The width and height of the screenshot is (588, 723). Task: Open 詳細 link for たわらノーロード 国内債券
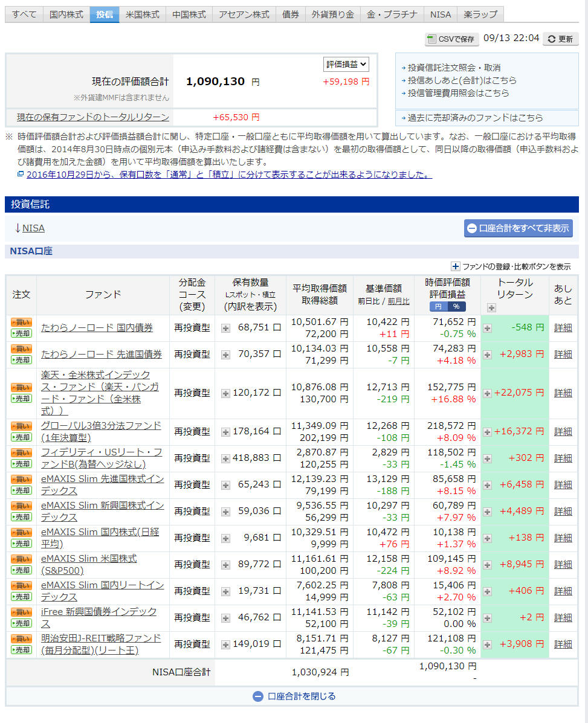click(x=563, y=328)
